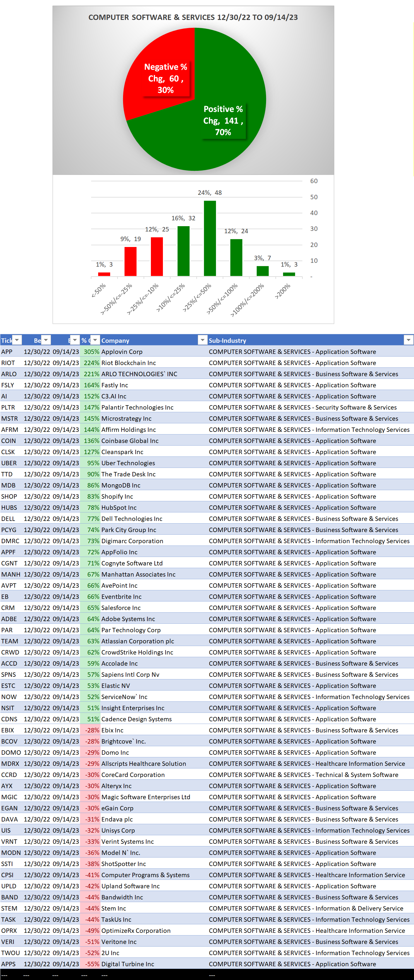This screenshot has height=980, width=414.
Task: Select the DMRC ticker cell
Action: coord(11,541)
